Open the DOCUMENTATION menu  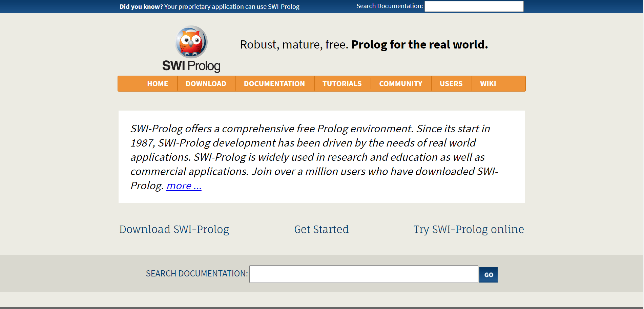[274, 84]
